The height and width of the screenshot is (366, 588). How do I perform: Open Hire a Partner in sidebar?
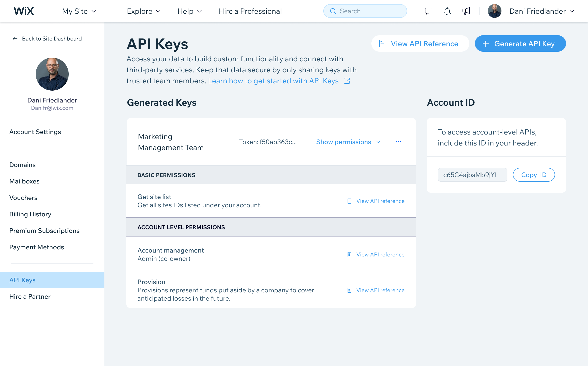click(30, 296)
